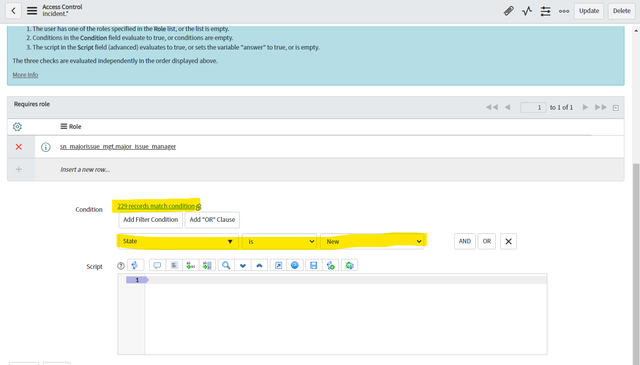Open script editor help blue icon
This screenshot has height=365, width=640.
click(x=295, y=265)
